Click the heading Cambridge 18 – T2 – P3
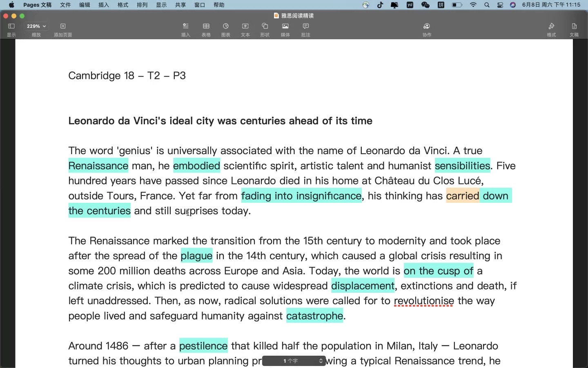588x368 pixels. point(127,76)
